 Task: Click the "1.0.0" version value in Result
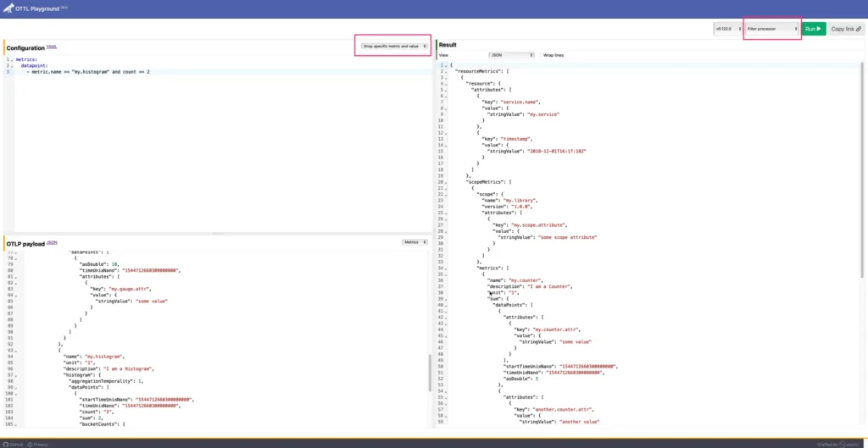point(521,207)
